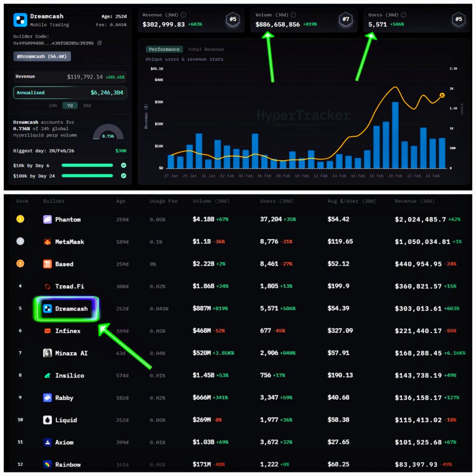The width and height of the screenshot is (476, 476).
Task: Sort table by Usage Fee column header
Action: click(x=163, y=201)
